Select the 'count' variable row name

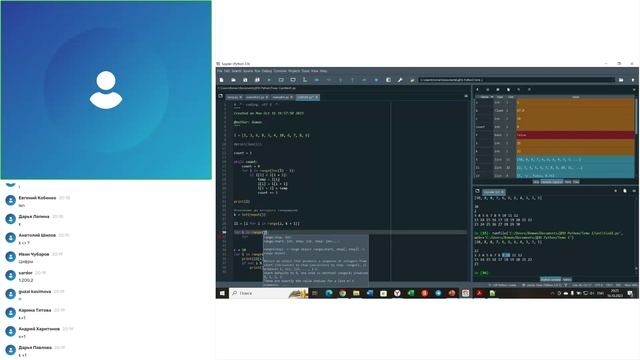pyautogui.click(x=480, y=127)
